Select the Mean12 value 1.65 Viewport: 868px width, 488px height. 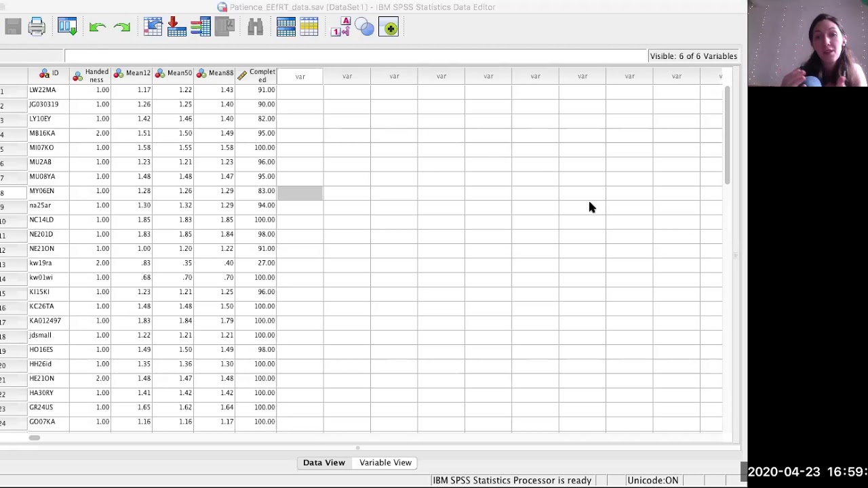[132, 407]
